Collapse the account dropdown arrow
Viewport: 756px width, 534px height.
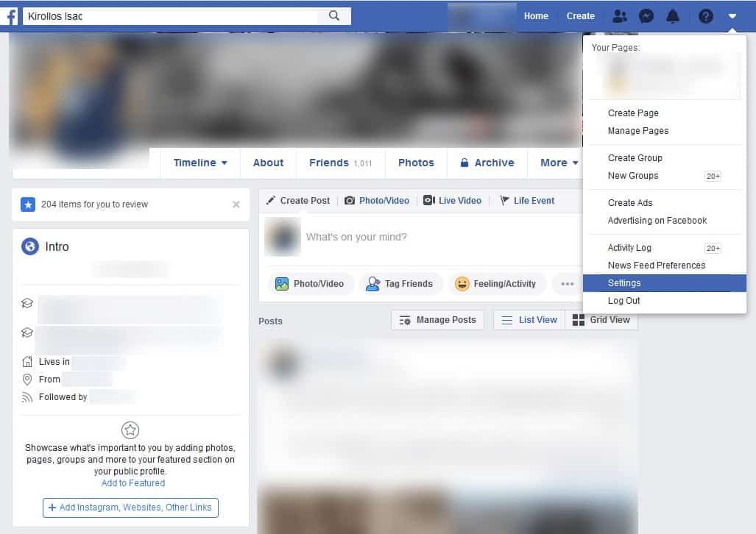[732, 16]
